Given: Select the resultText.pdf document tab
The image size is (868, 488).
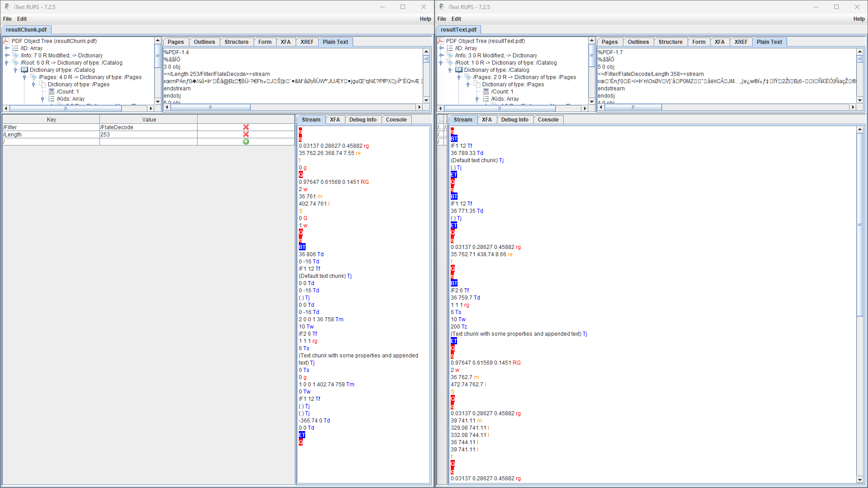Looking at the screenshot, I should 459,30.
